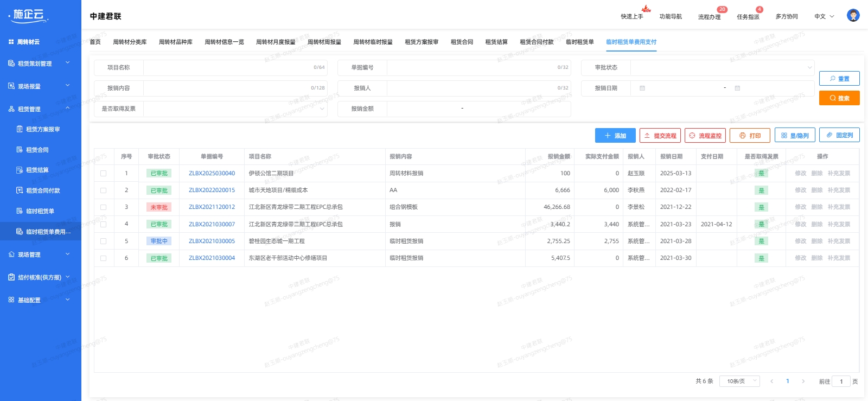Click the 固定列 button

839,135
